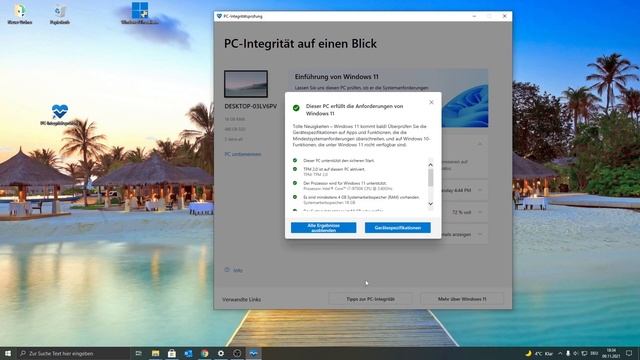Expand the '72 % voll' storage row chevron
Image resolution: width=640 pixels, height=360 pixels.
pos(480,212)
